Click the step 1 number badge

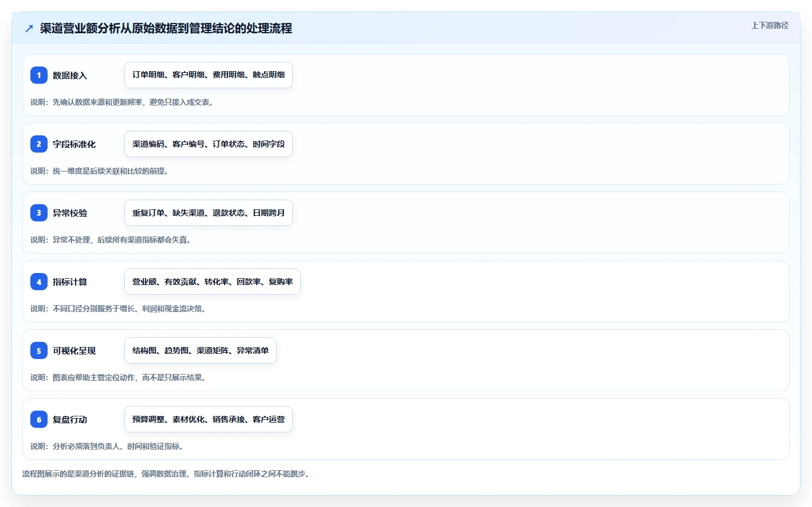[x=39, y=75]
